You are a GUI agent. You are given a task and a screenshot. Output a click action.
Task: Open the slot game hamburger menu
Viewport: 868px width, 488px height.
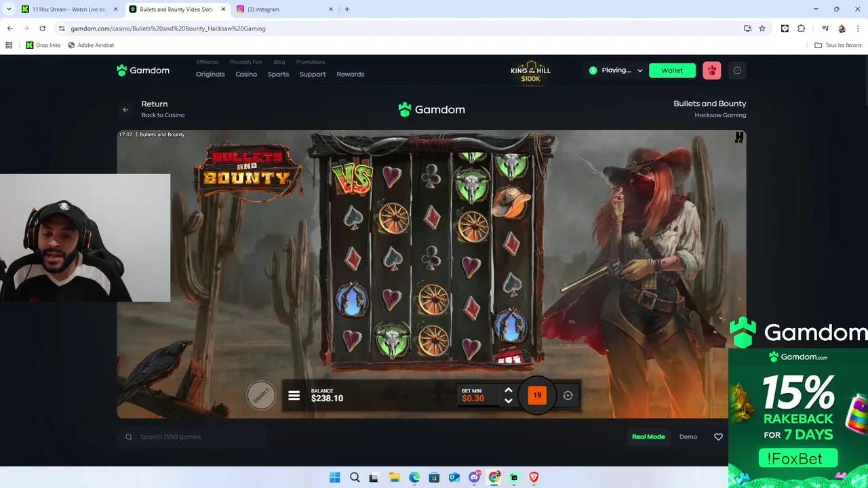click(294, 395)
